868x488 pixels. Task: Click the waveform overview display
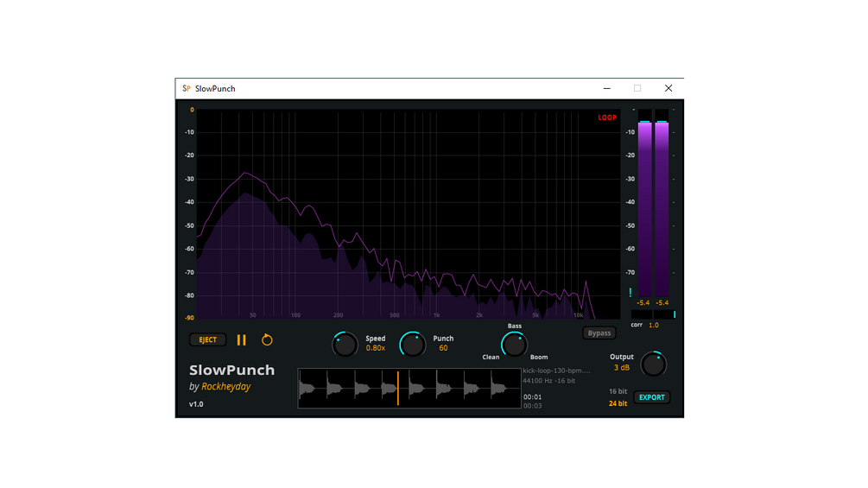point(409,389)
